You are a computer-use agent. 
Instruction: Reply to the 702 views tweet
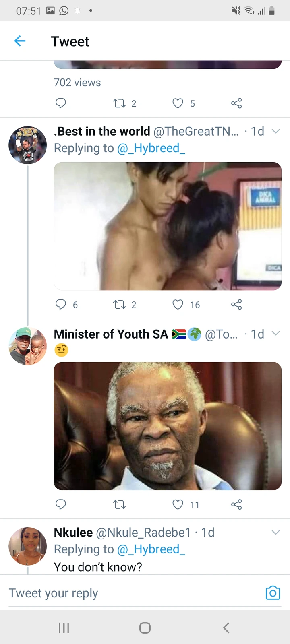point(61,103)
